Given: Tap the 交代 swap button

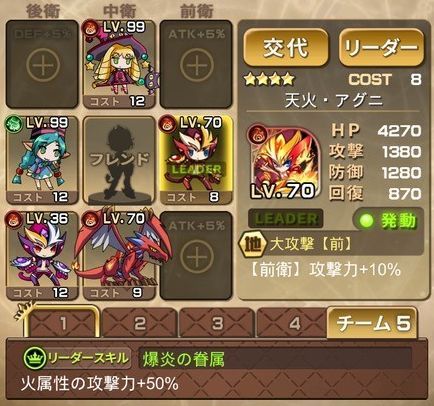Looking at the screenshot, I should click(286, 48).
